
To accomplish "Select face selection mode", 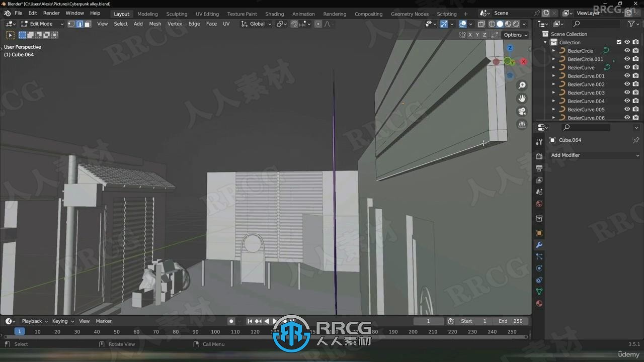I will point(88,24).
